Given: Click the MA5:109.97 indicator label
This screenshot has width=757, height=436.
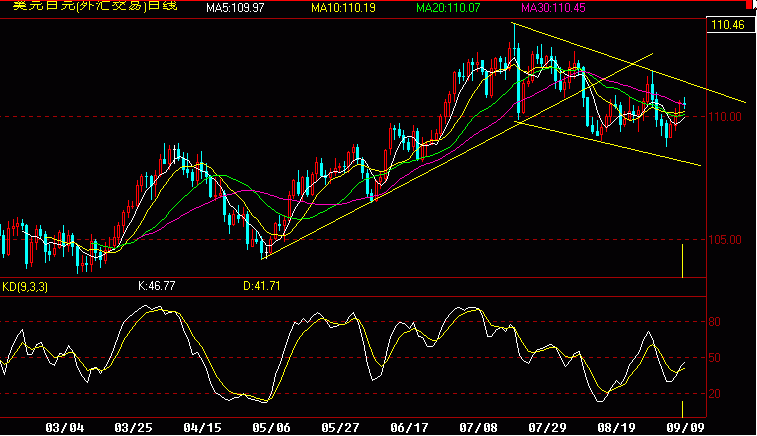Looking at the screenshot, I should pos(235,8).
